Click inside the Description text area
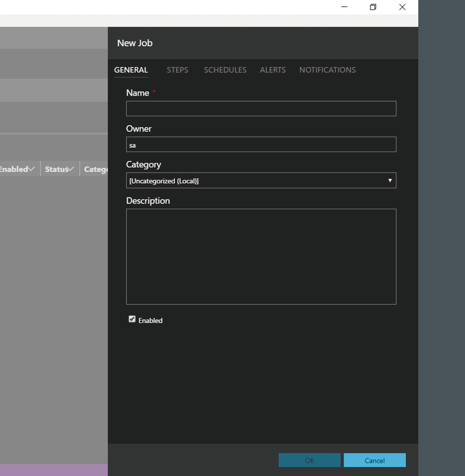The width and height of the screenshot is (465, 476). click(x=261, y=257)
